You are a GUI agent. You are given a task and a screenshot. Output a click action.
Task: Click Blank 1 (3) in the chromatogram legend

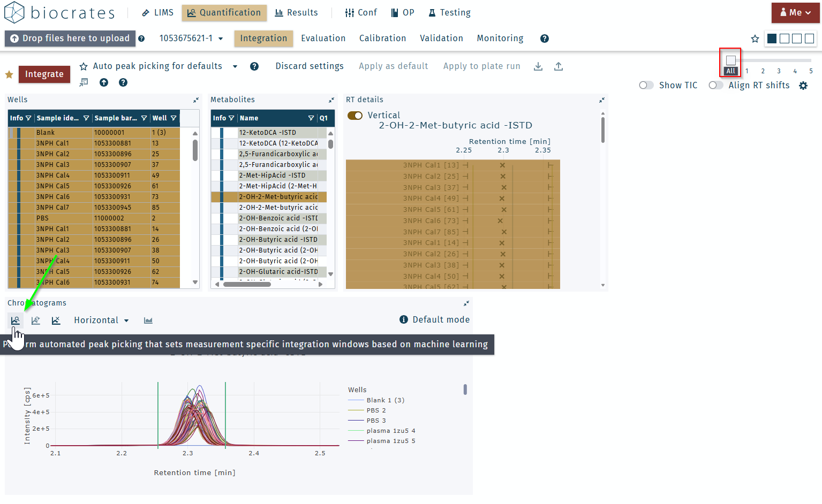(376, 400)
